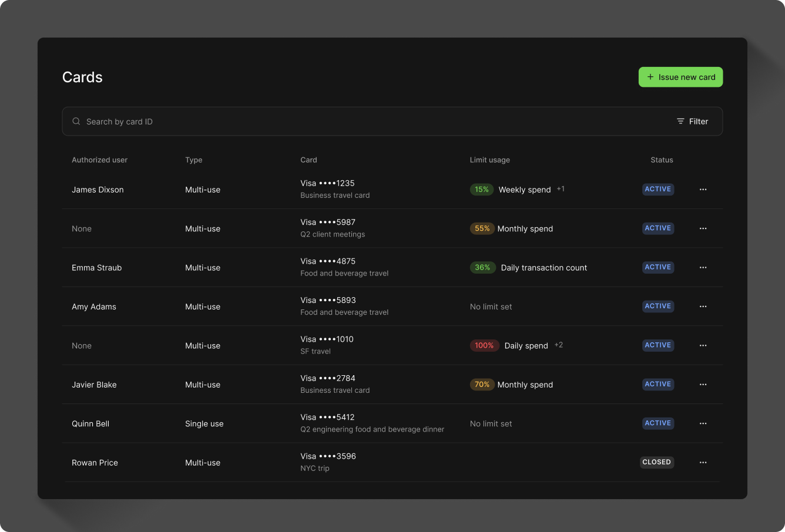Click the SF travel card description
Viewport: 785px width, 532px height.
(316, 351)
